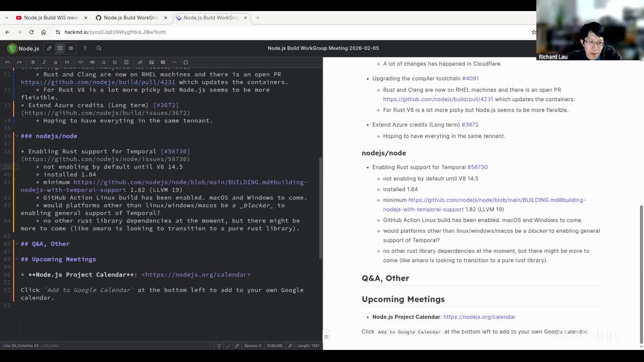Image resolution: width=644 pixels, height=362 pixels.
Task: Click the document title in HackMD header
Action: point(323,48)
